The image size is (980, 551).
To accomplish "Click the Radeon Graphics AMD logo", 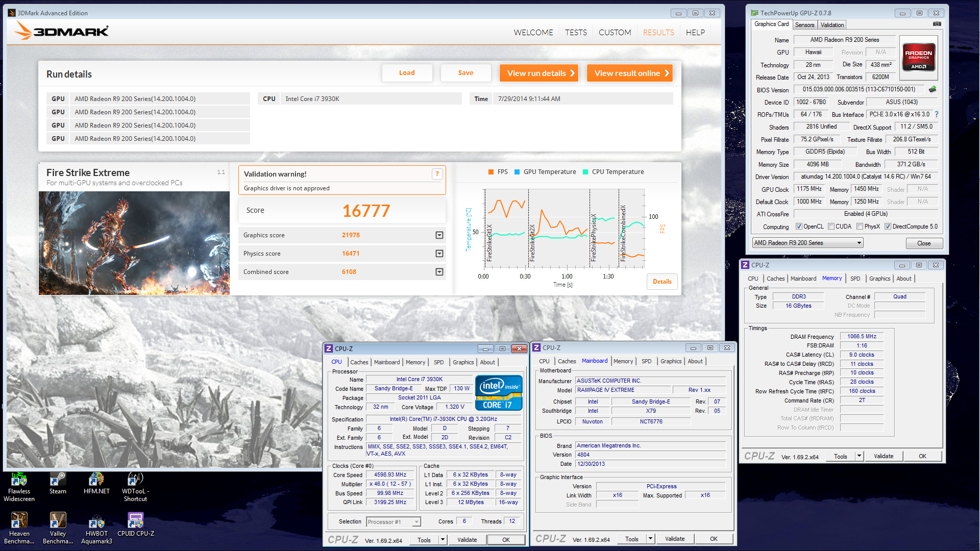I will (x=919, y=57).
